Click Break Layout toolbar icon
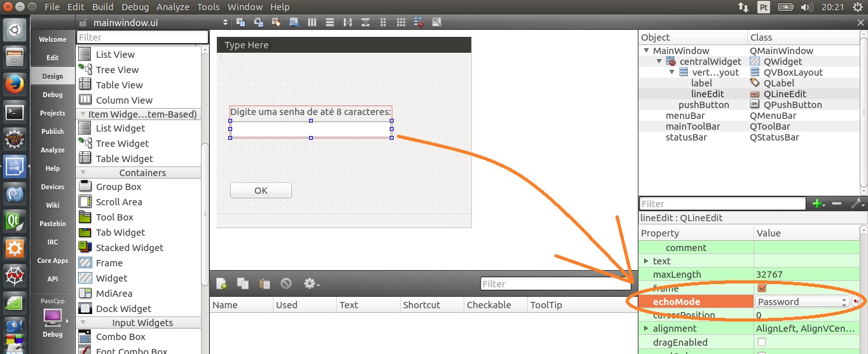The image size is (868, 354). (418, 22)
